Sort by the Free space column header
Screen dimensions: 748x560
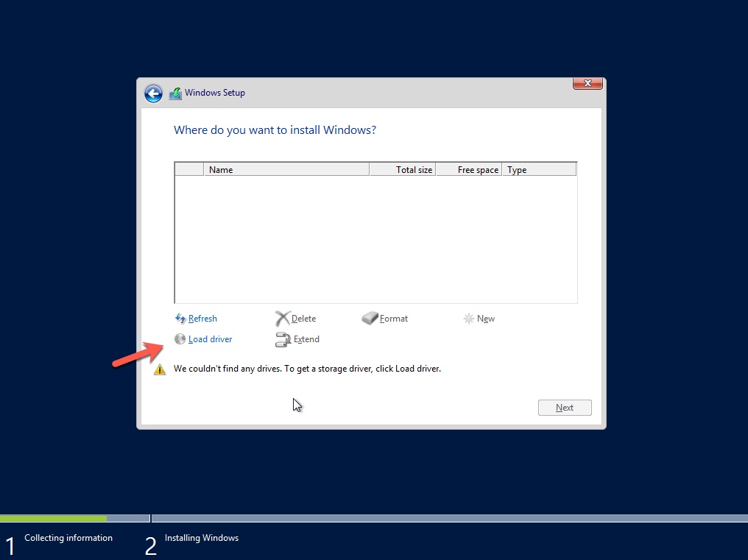click(468, 169)
